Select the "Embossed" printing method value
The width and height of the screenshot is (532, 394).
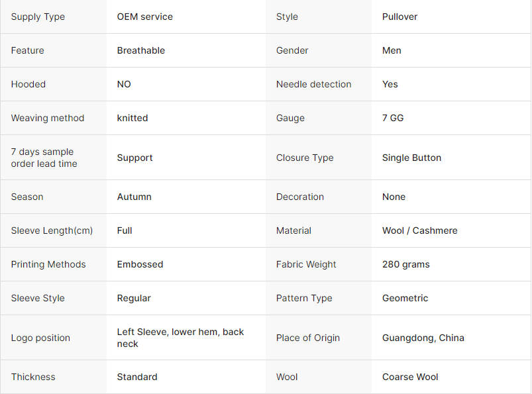pyautogui.click(x=140, y=264)
